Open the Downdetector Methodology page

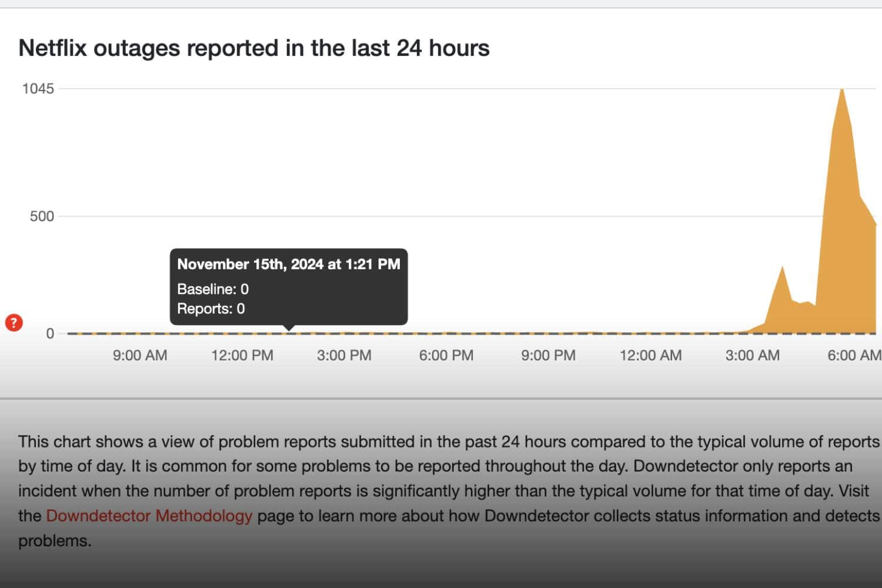(x=149, y=516)
